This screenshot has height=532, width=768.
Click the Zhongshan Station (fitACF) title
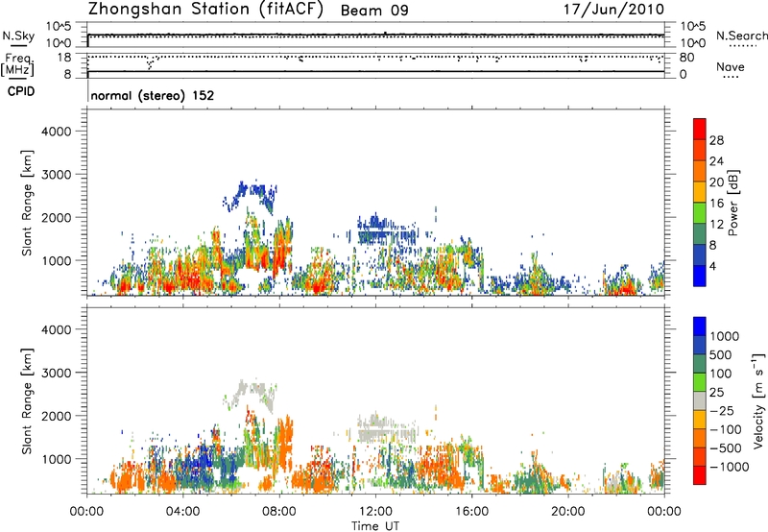(x=205, y=10)
